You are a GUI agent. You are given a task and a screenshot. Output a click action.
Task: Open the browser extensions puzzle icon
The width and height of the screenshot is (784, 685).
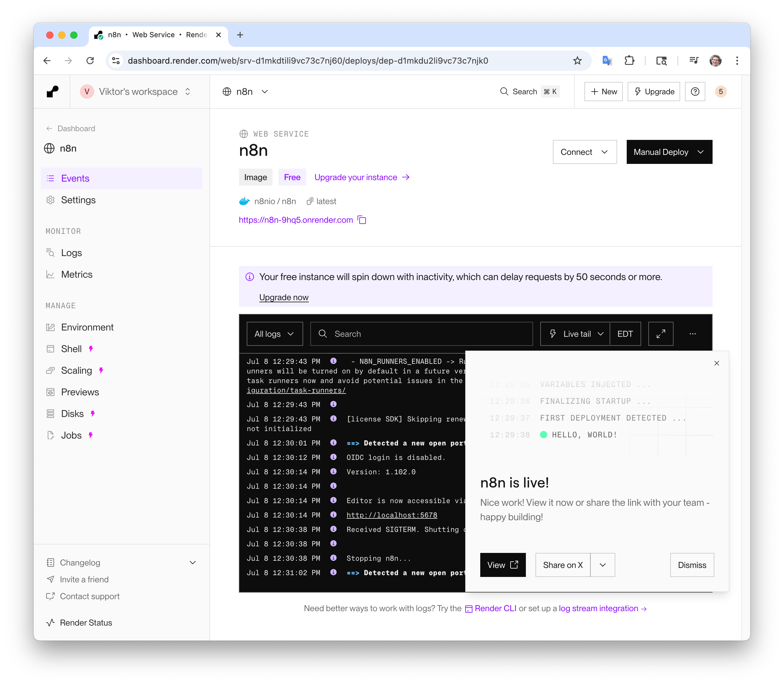pyautogui.click(x=629, y=61)
